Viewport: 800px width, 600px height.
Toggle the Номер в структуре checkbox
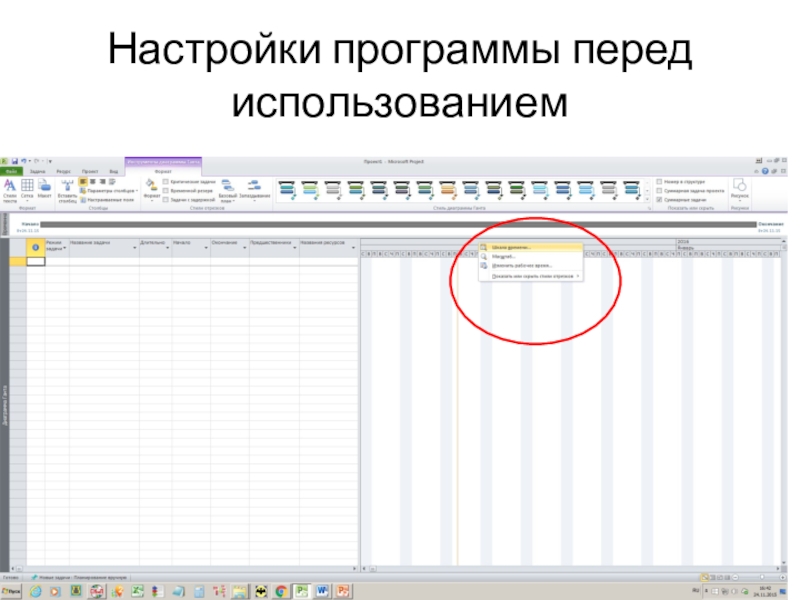click(x=660, y=182)
